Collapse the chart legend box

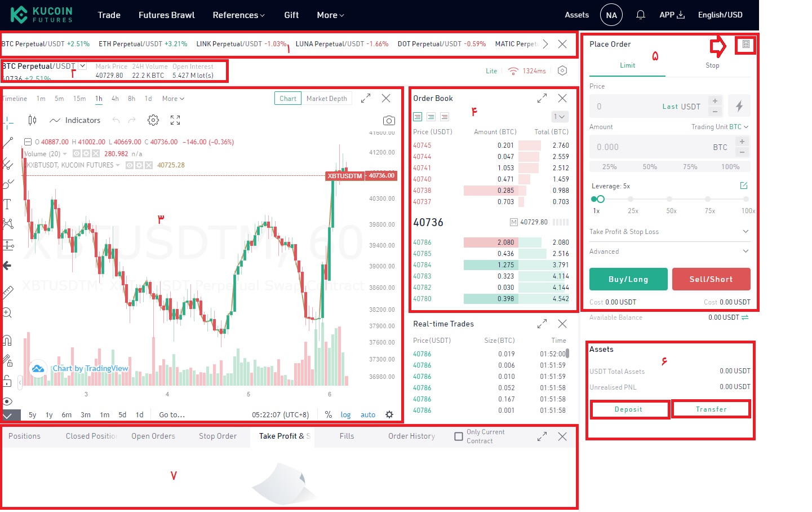28,142
